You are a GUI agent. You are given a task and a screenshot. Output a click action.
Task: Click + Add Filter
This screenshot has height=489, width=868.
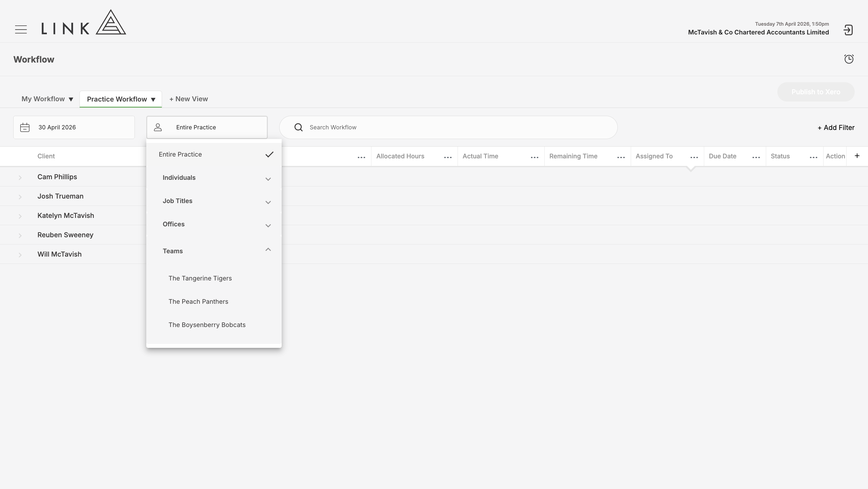pyautogui.click(x=836, y=128)
